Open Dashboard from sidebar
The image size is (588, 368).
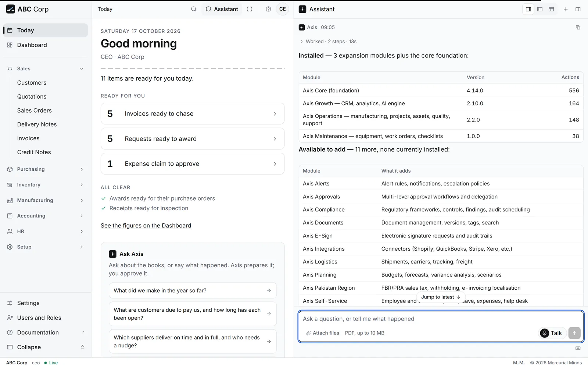[x=46, y=45]
